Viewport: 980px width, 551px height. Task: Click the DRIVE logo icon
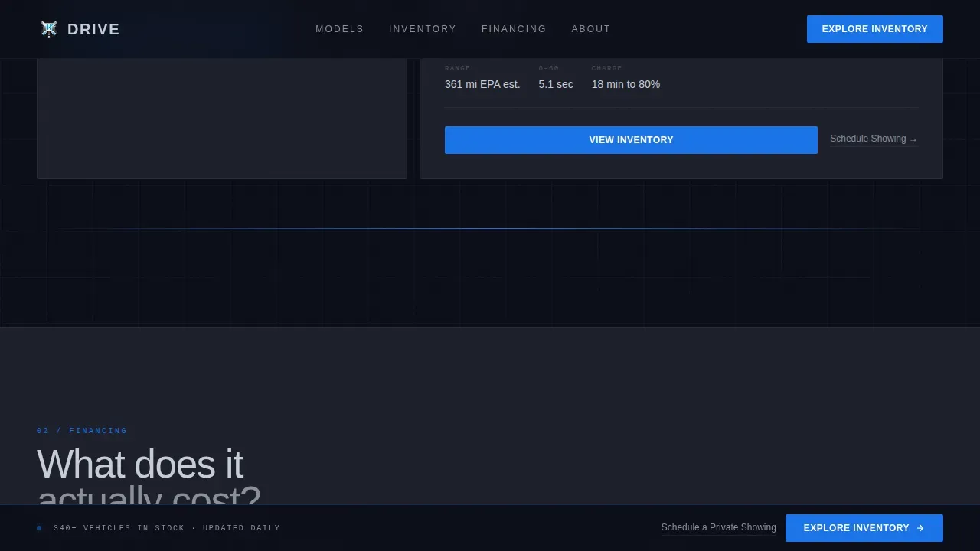[x=49, y=29]
